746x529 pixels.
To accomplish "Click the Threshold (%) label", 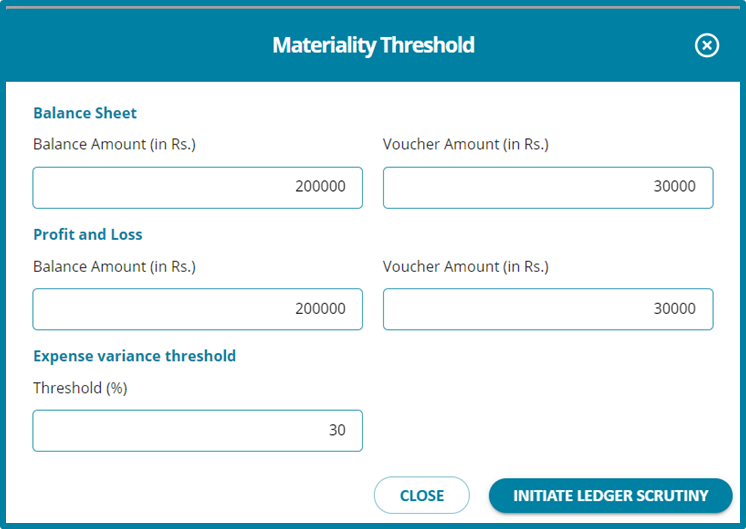I will (80, 388).
